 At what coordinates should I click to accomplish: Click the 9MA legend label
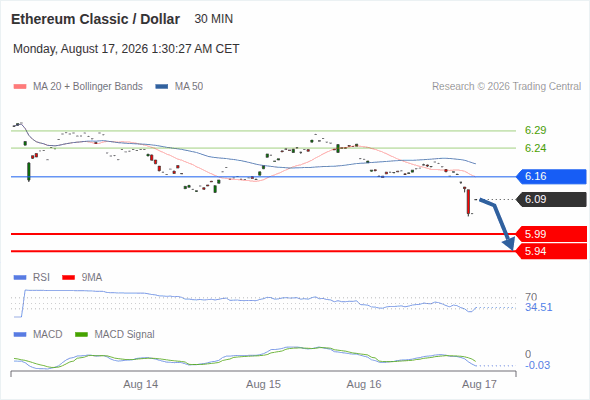(92, 278)
